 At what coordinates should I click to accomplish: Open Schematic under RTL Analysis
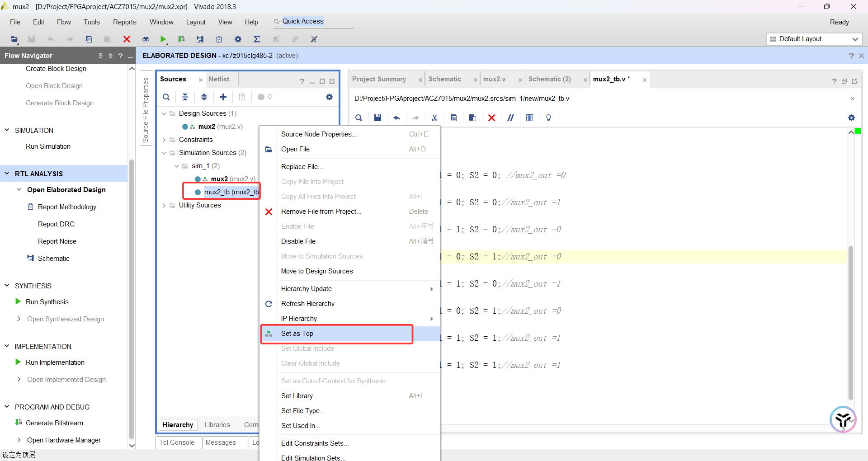coord(53,259)
